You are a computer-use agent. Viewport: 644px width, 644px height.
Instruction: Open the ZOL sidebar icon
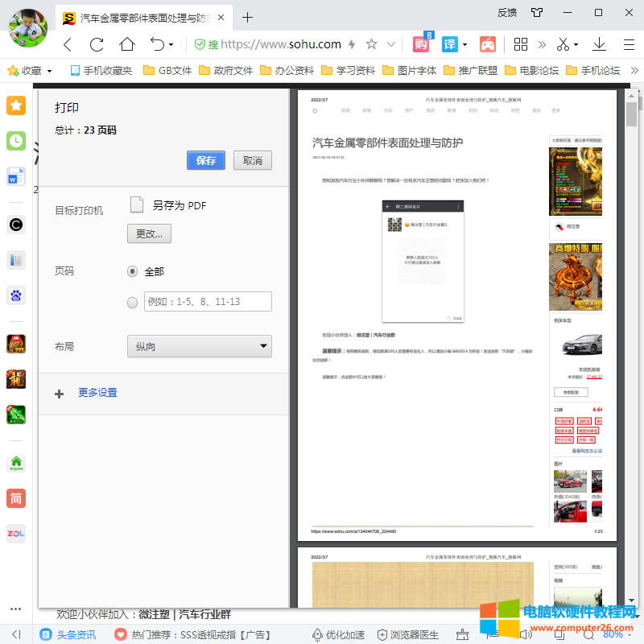click(x=15, y=534)
